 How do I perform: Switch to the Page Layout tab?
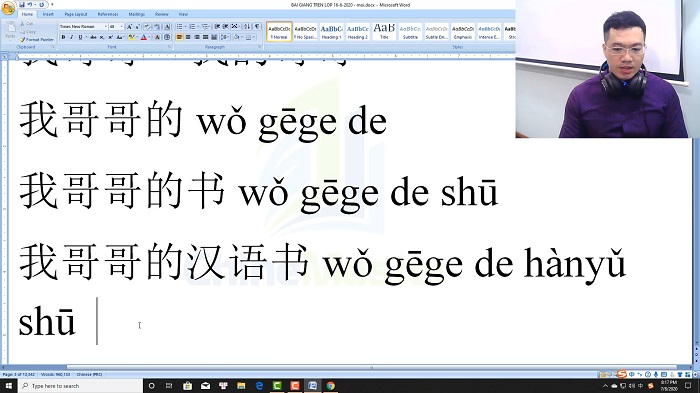coord(76,14)
